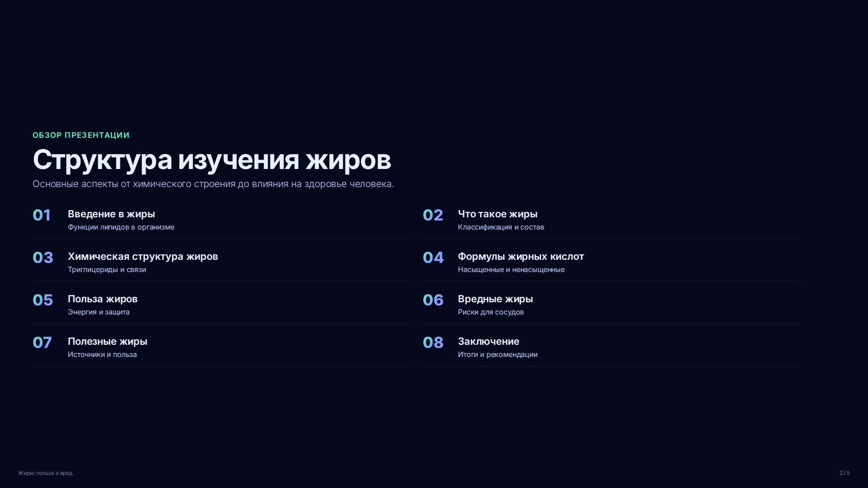868x488 pixels.
Task: Click 'Источники и польза'
Action: [x=102, y=354]
